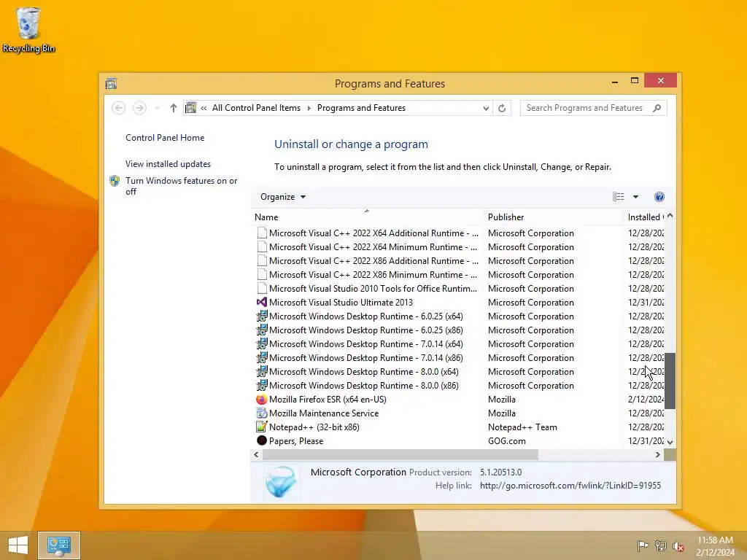
Task: Go forward using the forward arrow
Action: click(x=139, y=108)
